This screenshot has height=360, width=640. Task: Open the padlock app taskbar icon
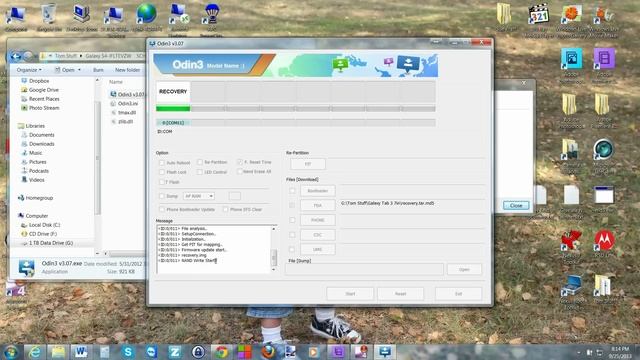coord(198,351)
